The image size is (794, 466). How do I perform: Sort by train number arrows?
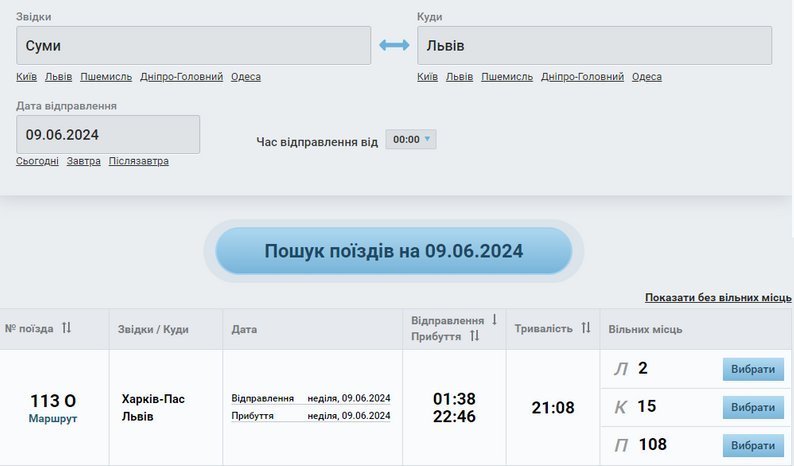67,328
